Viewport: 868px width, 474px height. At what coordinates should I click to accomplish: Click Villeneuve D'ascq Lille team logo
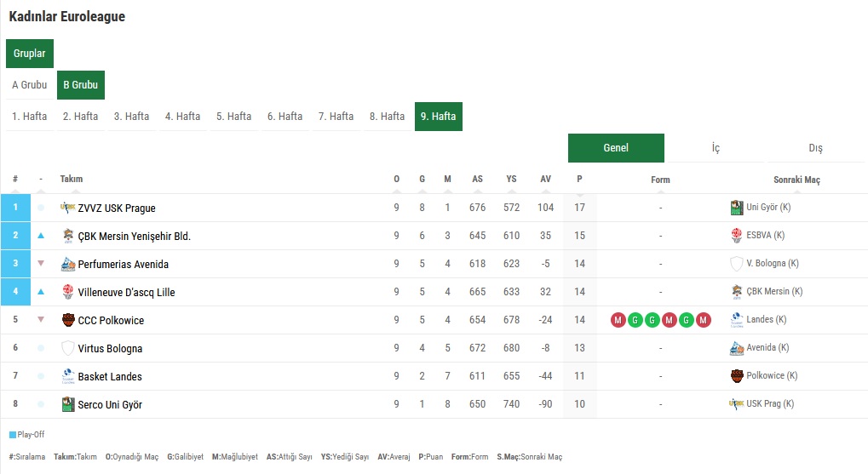(67, 292)
